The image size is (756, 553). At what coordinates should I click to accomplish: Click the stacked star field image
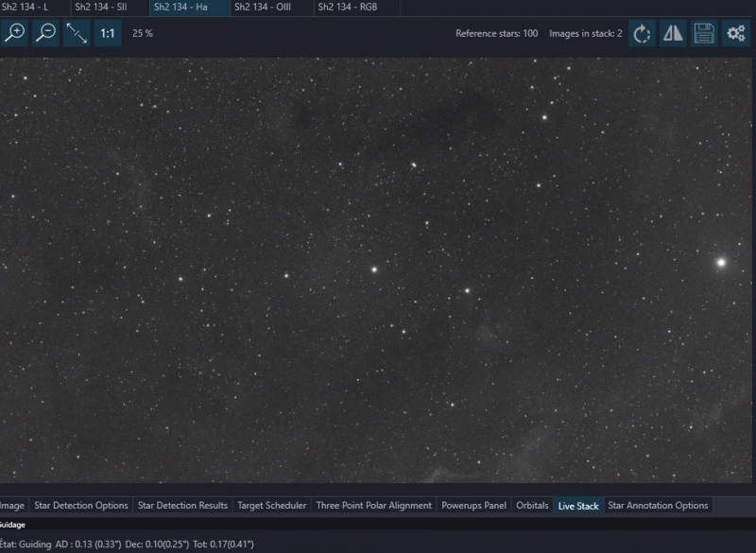point(375,270)
